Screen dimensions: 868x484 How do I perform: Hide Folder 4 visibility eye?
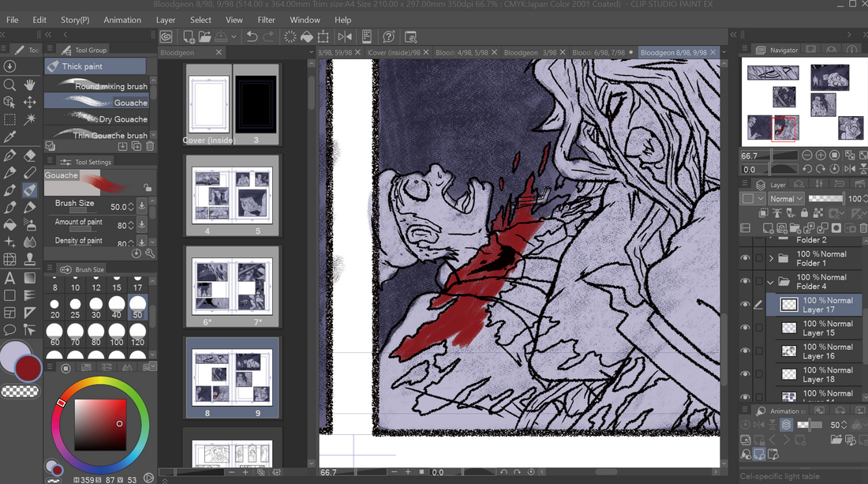point(745,281)
